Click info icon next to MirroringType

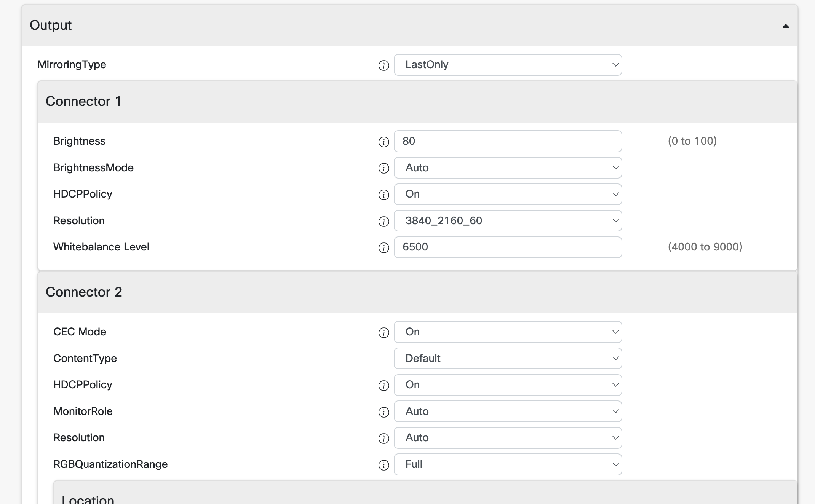point(384,65)
